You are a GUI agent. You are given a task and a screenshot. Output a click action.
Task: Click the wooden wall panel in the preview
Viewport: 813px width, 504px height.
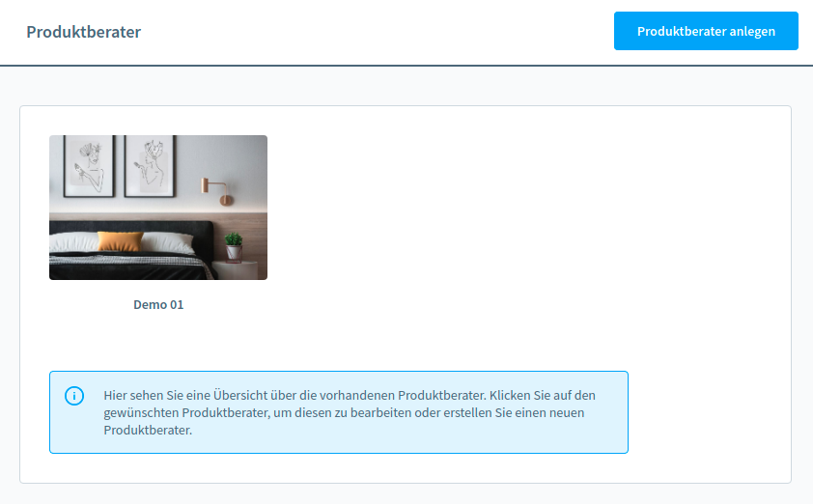[251, 227]
